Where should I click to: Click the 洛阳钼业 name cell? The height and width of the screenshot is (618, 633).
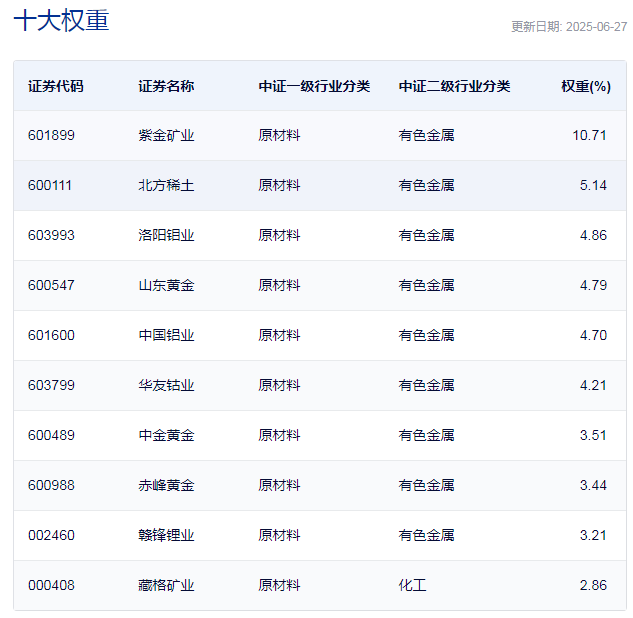tap(166, 235)
